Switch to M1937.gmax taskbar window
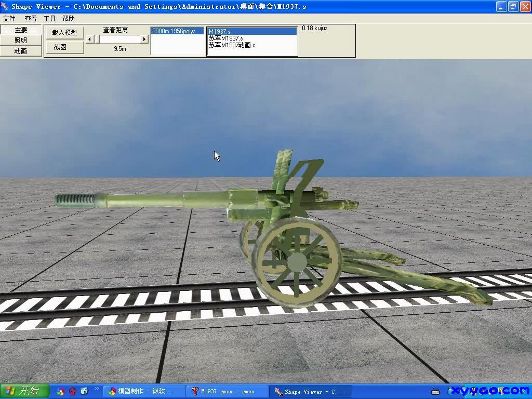The image size is (532, 399). (227, 391)
